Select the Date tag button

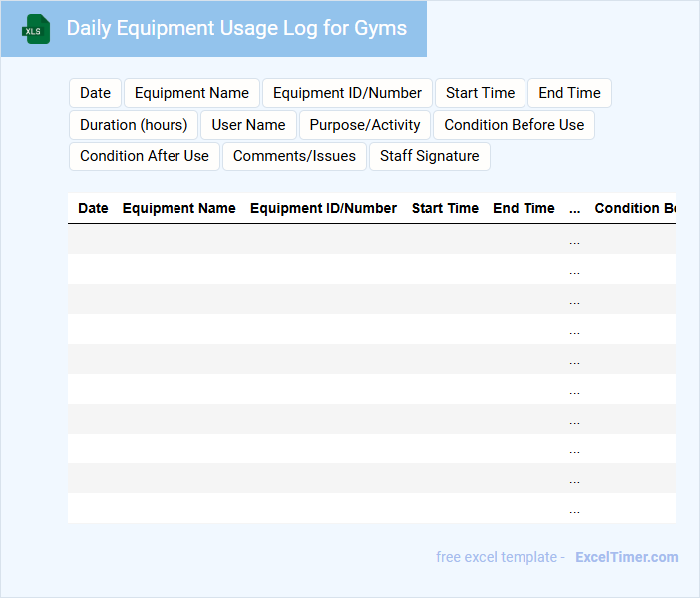[95, 93]
